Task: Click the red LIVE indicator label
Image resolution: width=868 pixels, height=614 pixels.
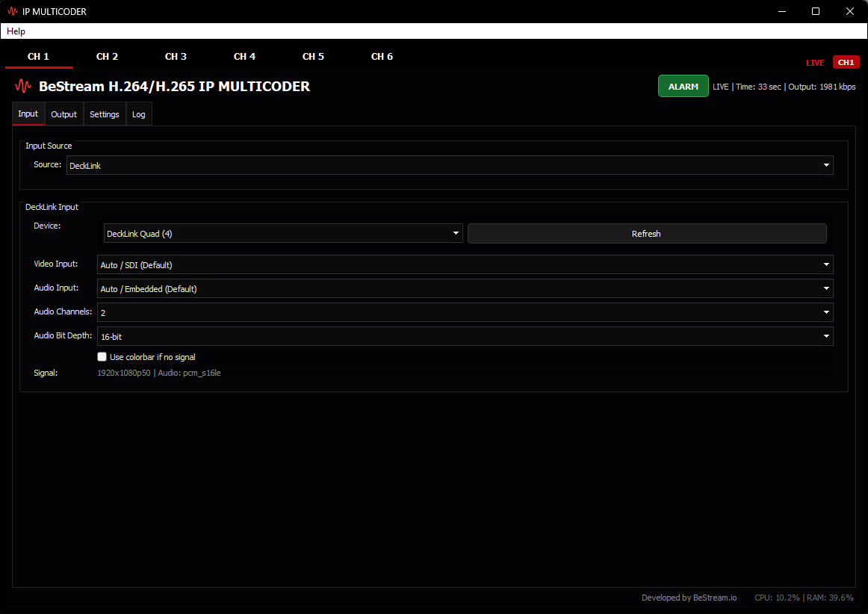Action: tap(815, 63)
